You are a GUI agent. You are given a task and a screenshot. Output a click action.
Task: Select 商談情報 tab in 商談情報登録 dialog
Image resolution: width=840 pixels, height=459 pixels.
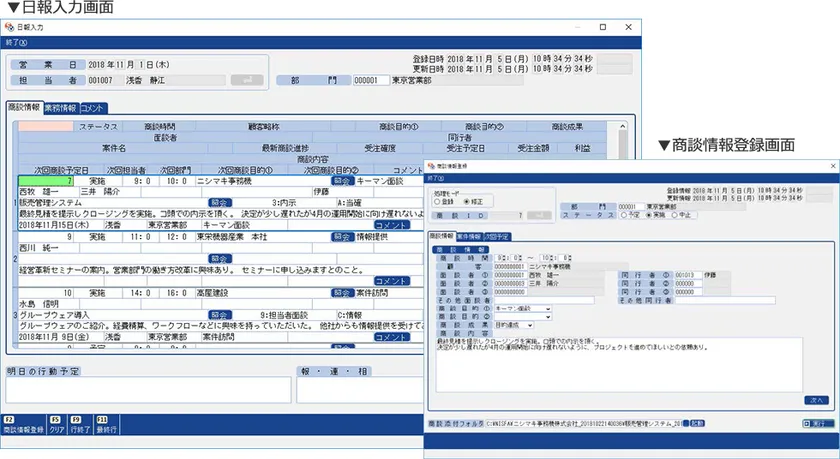(442, 236)
